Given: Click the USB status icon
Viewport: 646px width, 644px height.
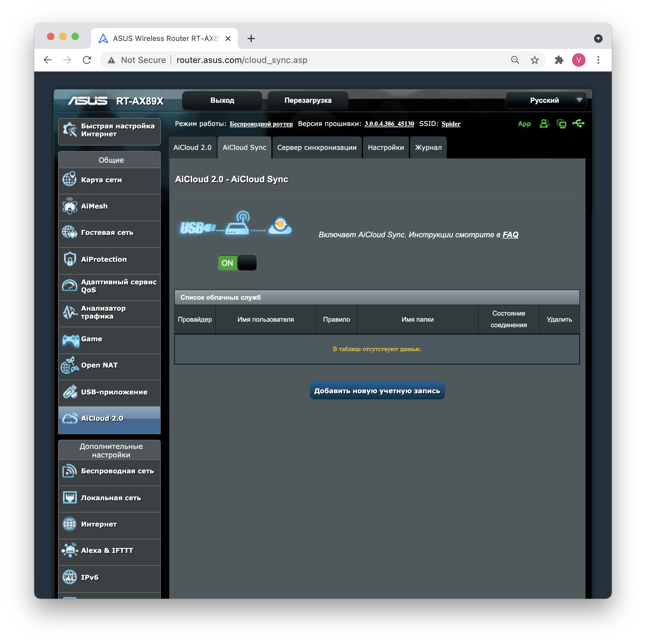Looking at the screenshot, I should (x=578, y=124).
